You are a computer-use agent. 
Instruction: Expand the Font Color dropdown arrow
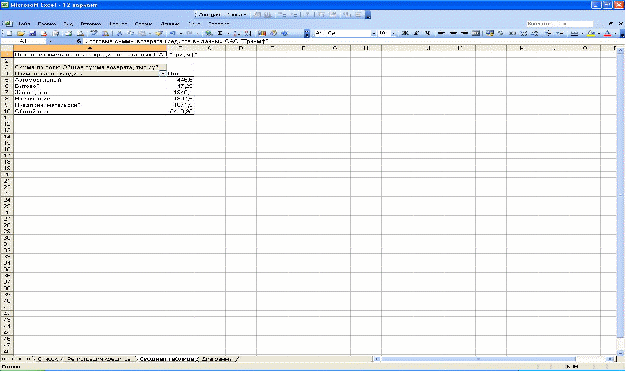615,34
